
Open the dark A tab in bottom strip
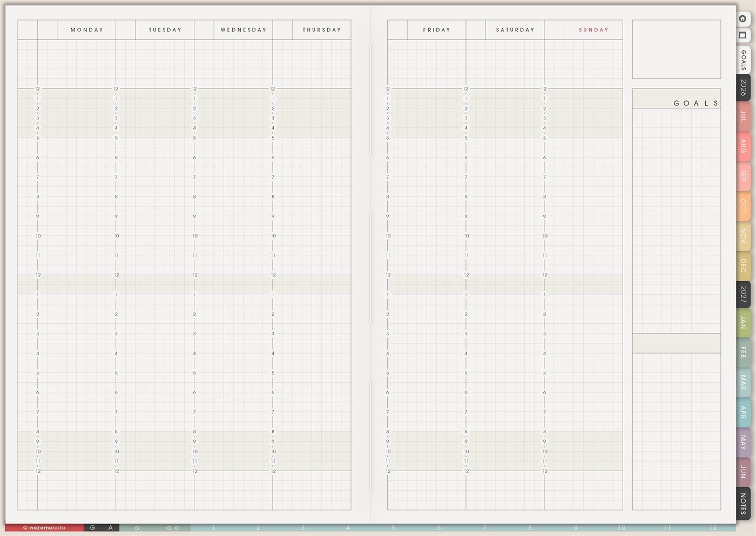tap(111, 527)
